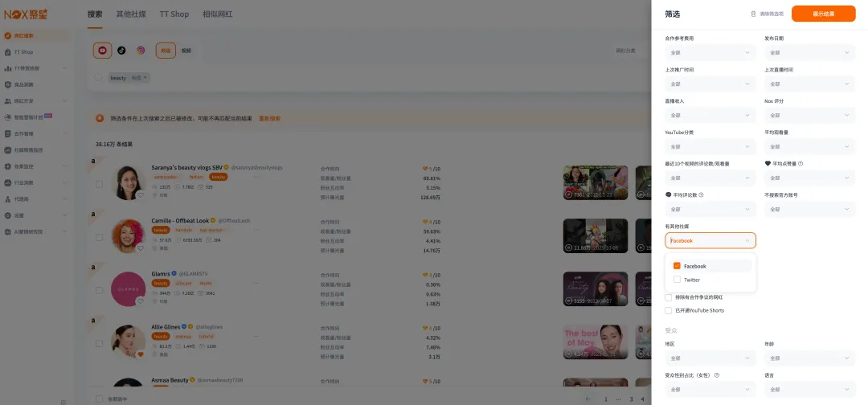
Task: Select the Instagram platform icon
Action: (x=141, y=51)
